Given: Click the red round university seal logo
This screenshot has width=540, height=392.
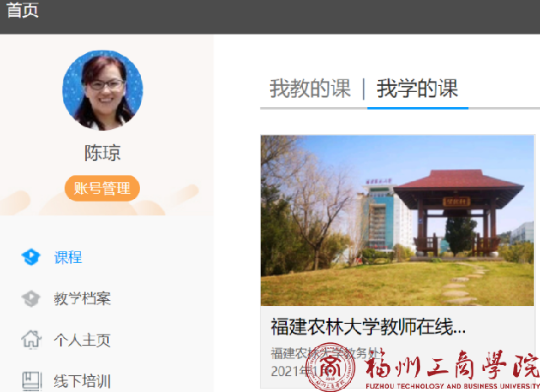Looking at the screenshot, I should point(331,367).
